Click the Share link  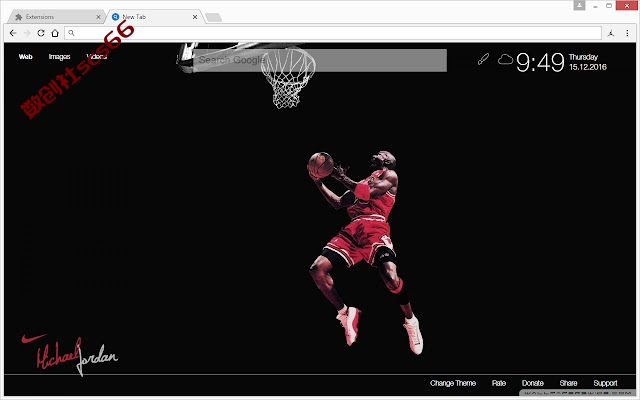click(x=568, y=383)
